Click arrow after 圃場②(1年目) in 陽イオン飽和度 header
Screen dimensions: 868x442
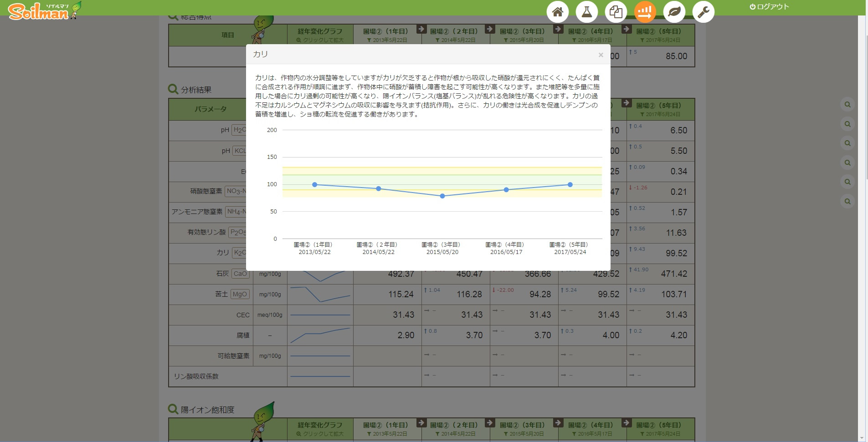coord(421,422)
